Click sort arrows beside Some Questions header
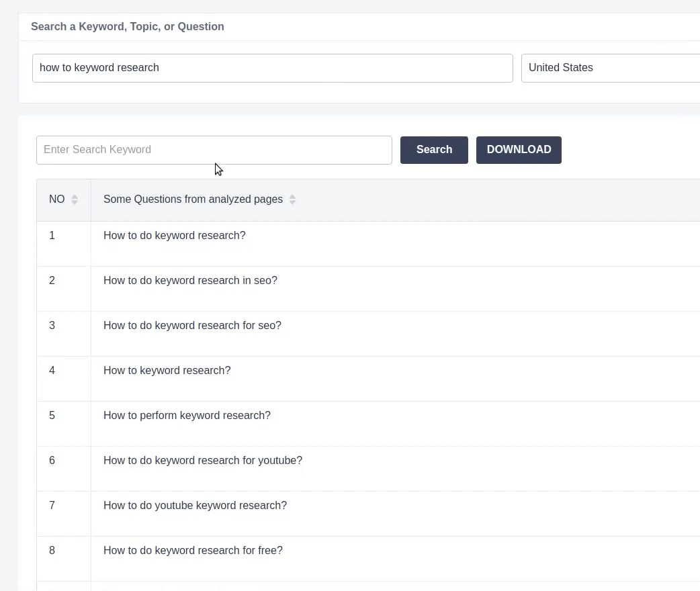700x591 pixels. click(292, 199)
